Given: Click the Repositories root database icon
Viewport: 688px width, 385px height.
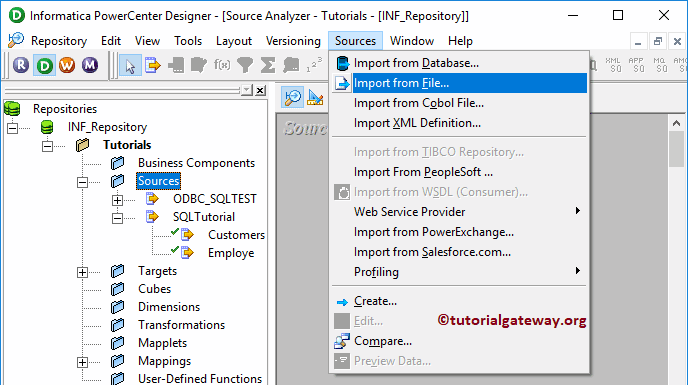Looking at the screenshot, I should click(12, 108).
